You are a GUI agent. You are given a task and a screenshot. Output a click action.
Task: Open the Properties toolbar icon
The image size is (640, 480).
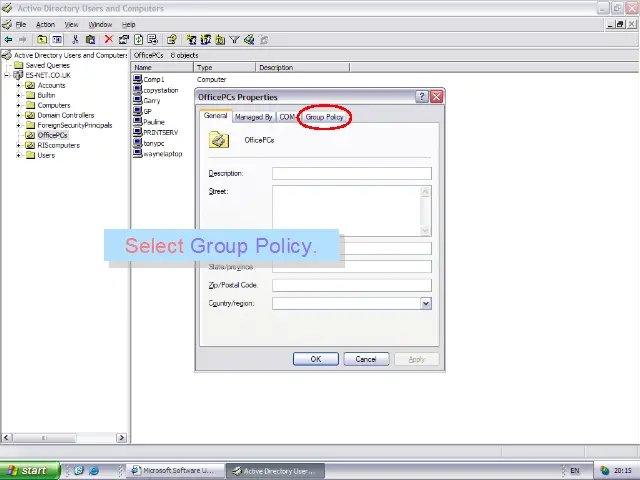pos(124,40)
